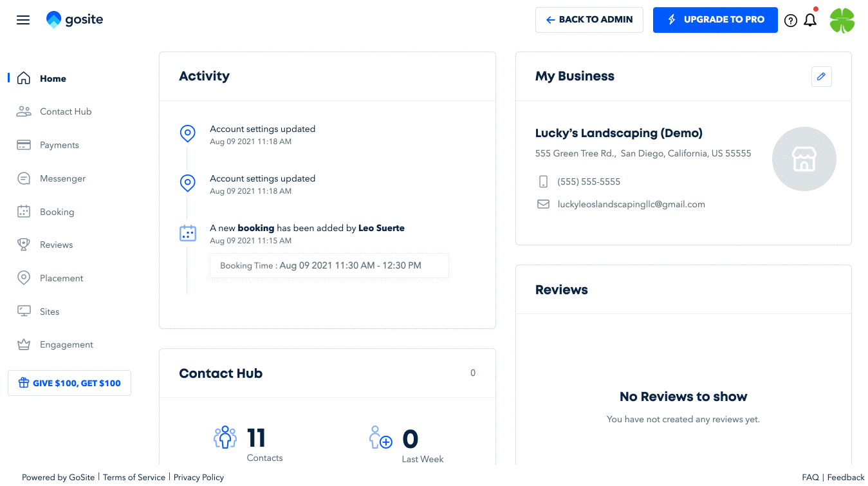This screenshot has width=868, height=486.
Task: Click the notifications bell
Action: tap(810, 20)
